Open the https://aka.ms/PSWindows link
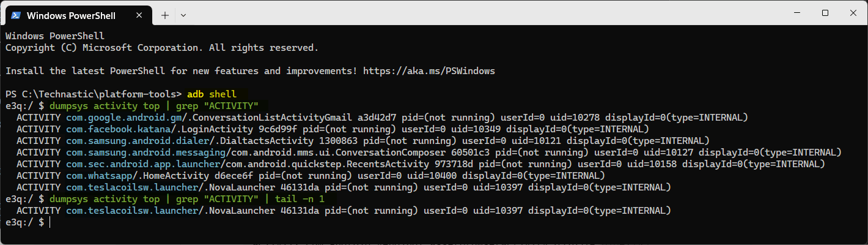This screenshot has height=245, width=868. 428,71
